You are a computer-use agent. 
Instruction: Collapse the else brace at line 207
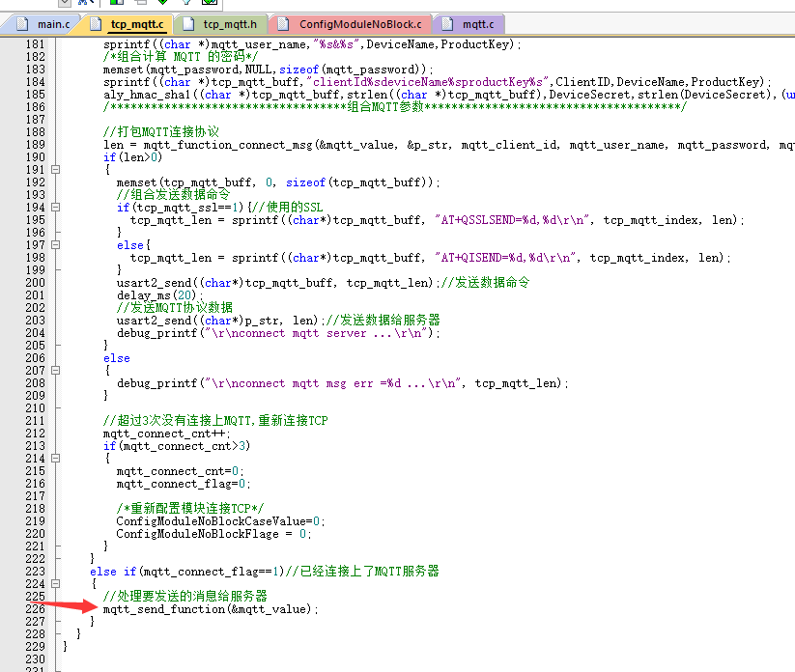[x=56, y=371]
